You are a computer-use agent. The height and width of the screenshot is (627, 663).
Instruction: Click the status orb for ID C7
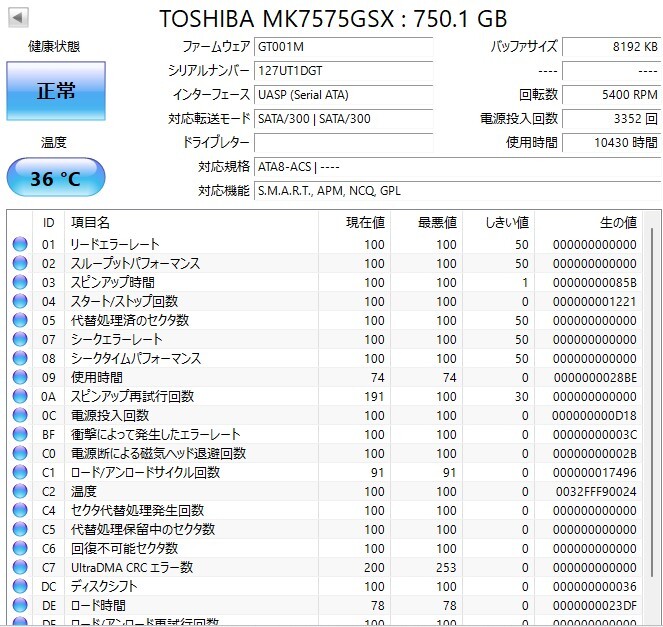[x=20, y=567]
